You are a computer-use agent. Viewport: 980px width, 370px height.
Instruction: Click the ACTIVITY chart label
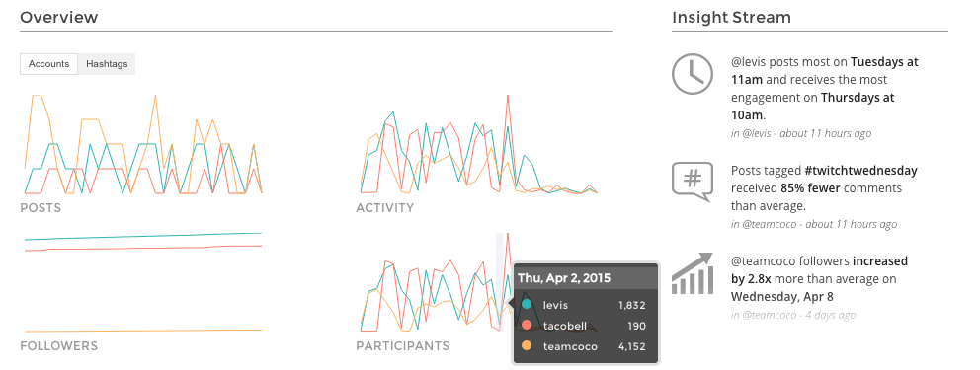(385, 208)
